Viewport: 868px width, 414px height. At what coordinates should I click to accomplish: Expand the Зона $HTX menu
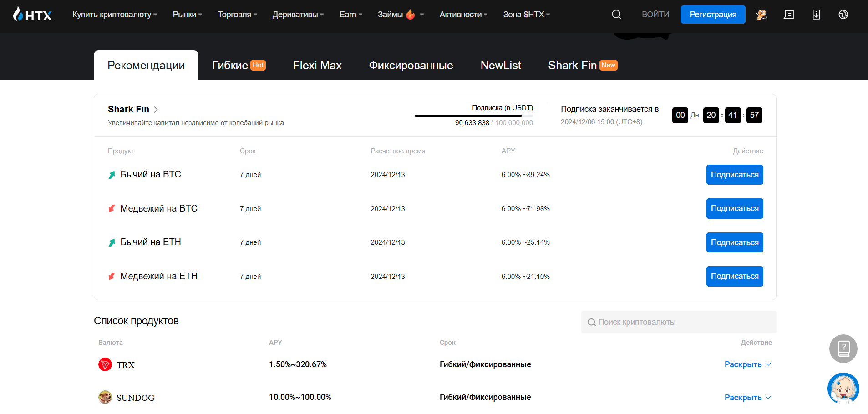(x=527, y=15)
